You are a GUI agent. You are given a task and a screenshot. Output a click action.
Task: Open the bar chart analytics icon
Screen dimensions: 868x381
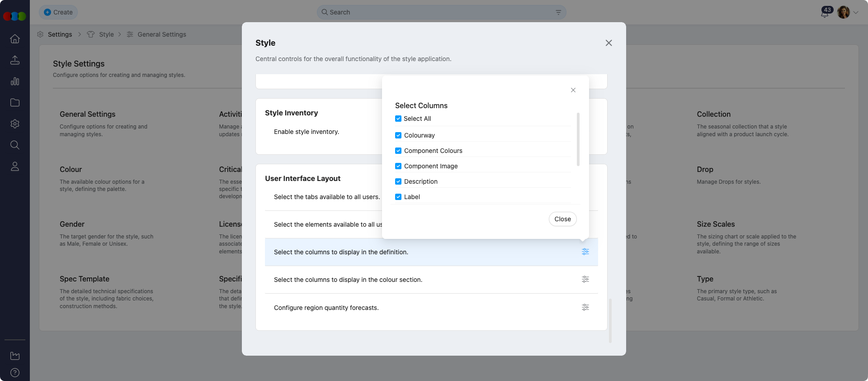click(15, 81)
